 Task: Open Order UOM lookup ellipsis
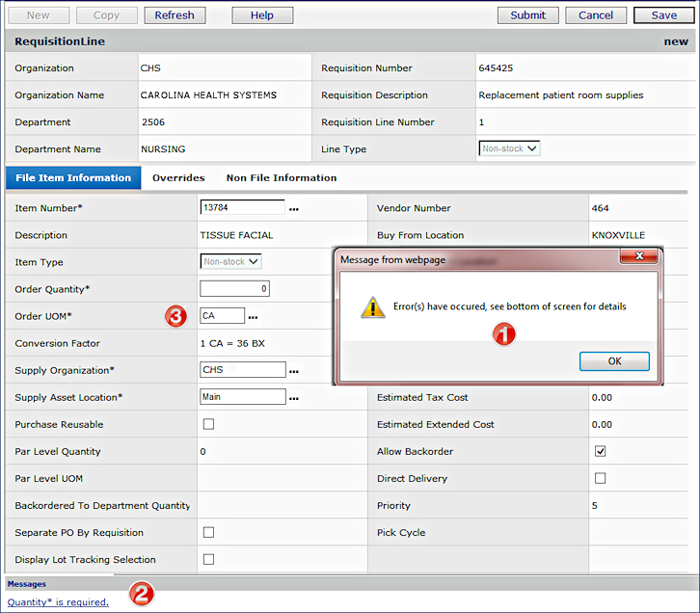click(254, 317)
